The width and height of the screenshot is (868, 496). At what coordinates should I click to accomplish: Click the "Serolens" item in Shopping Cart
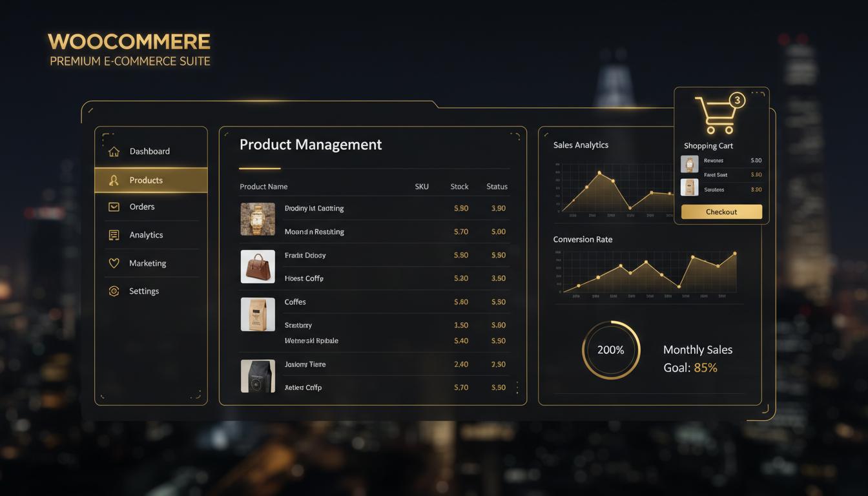[x=714, y=190]
